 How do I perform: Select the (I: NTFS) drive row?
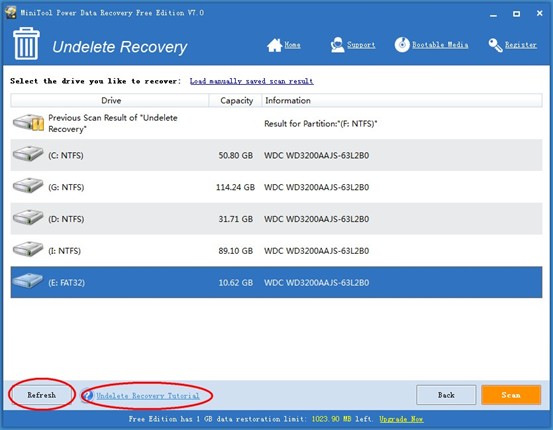pyautogui.click(x=276, y=250)
